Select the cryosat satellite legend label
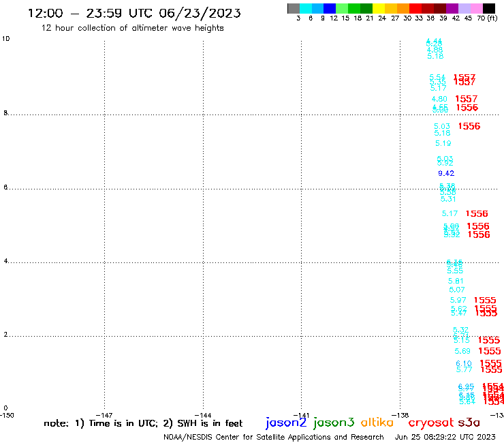Viewport: 504px width, 443px height. 430,423
